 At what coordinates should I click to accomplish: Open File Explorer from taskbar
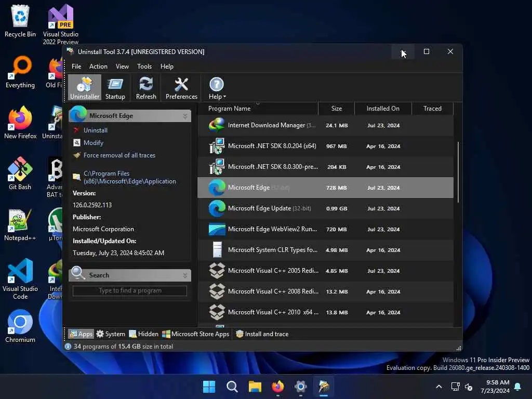tap(255, 387)
